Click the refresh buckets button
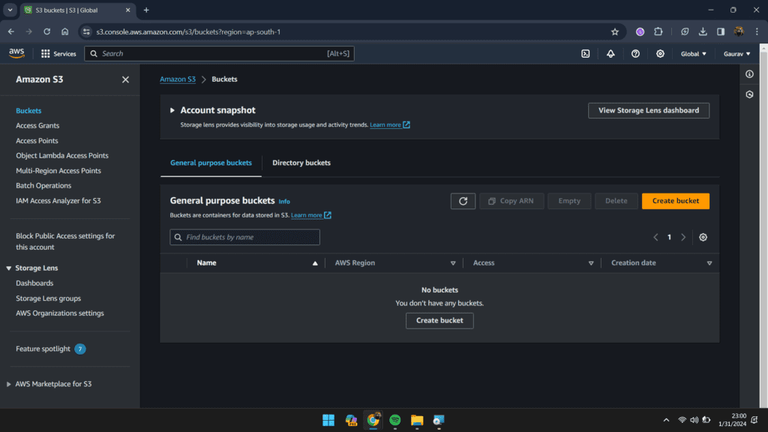 463,201
